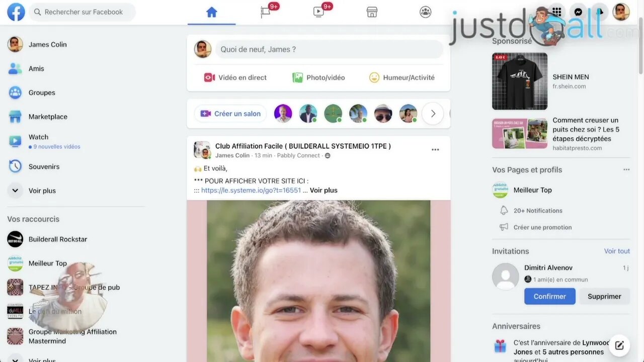The image size is (644, 362).
Task: Start a Vidéo en direct
Action: click(235, 77)
